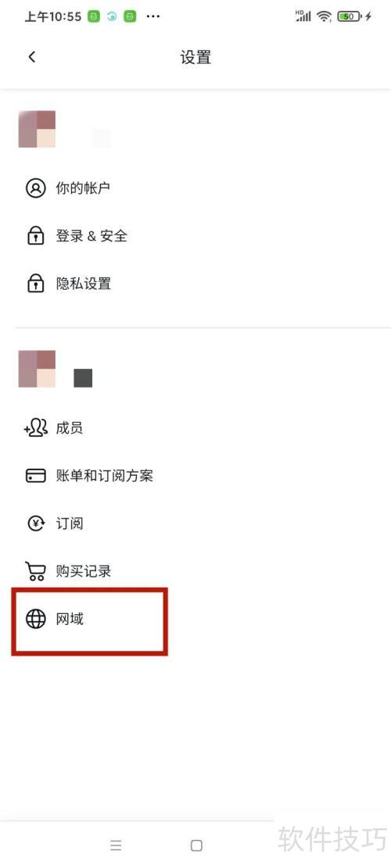
Task: Tap the top profile avatar thumbnail
Action: click(37, 129)
